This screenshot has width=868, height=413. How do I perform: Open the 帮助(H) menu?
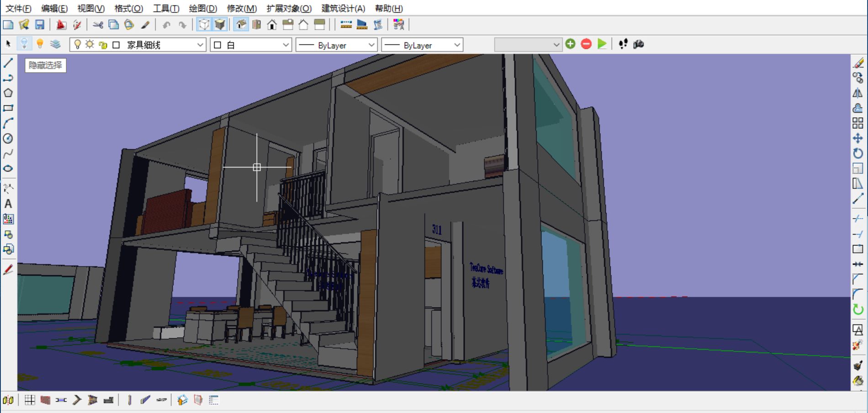[x=389, y=8]
